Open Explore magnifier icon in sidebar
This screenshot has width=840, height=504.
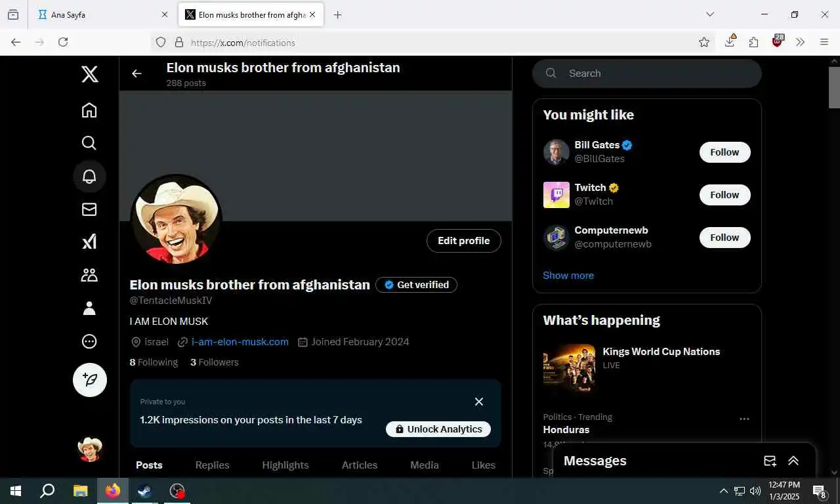click(x=89, y=143)
